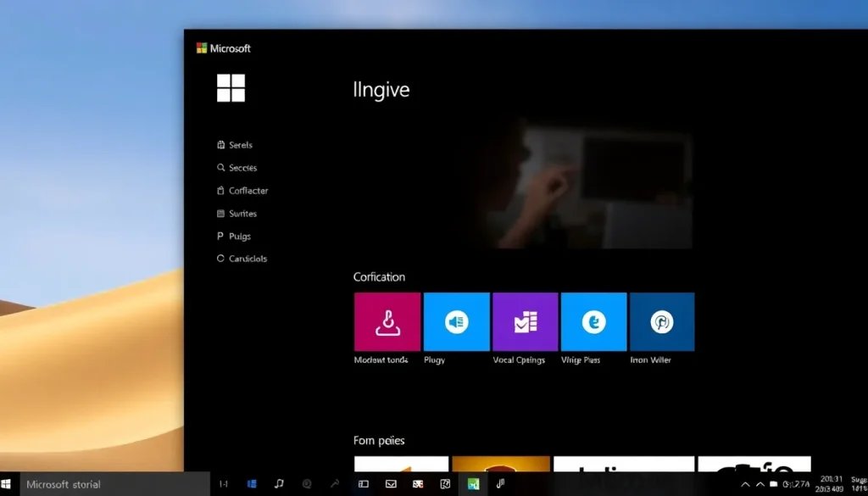The width and height of the screenshot is (868, 496).
Task: Click the lIngive page heading
Action: click(x=381, y=90)
